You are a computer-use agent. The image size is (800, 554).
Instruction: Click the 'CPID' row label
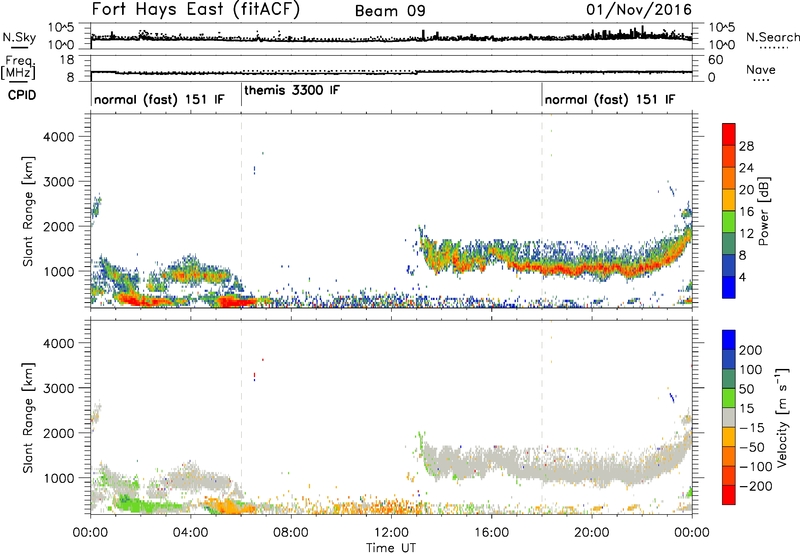point(22,95)
